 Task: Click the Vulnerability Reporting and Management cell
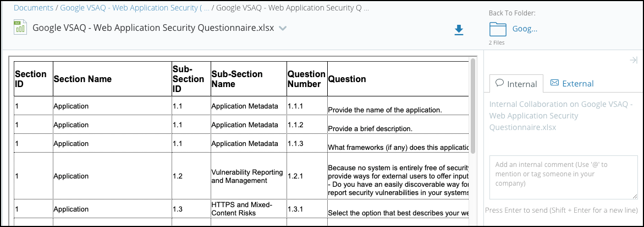pyautogui.click(x=248, y=176)
